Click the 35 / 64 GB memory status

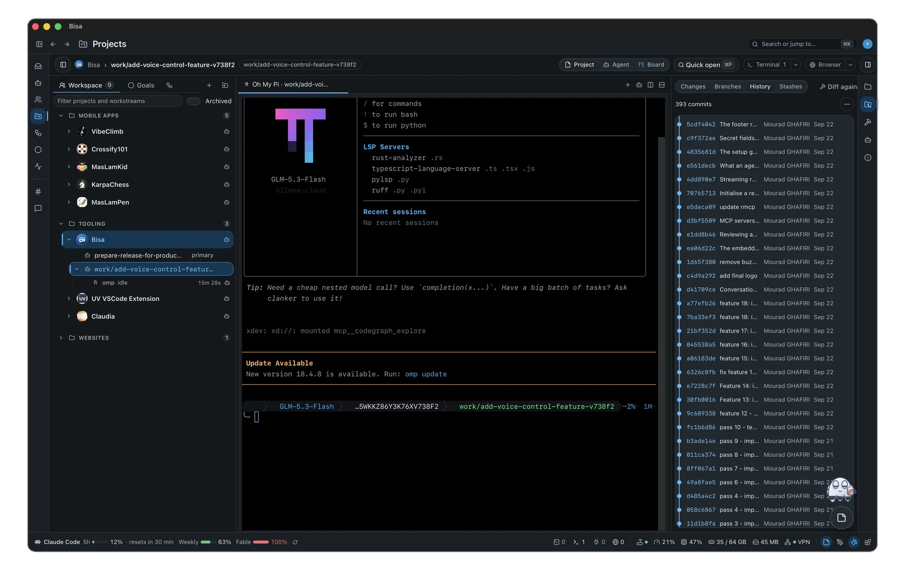click(x=727, y=542)
